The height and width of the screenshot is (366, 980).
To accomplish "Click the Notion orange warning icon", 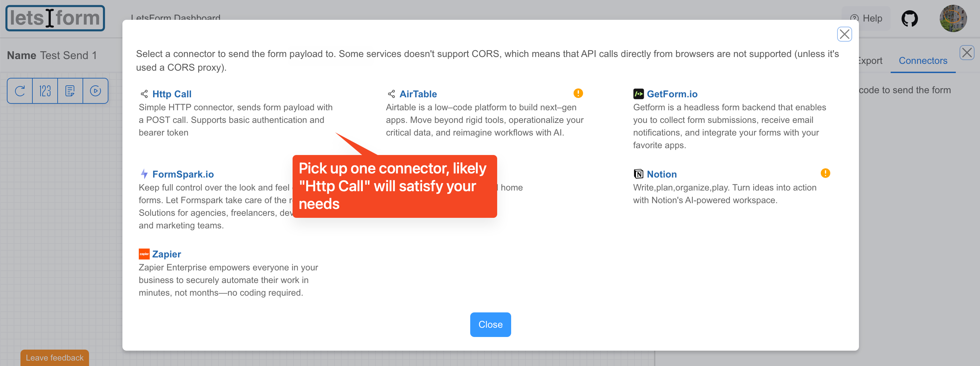I will coord(825,173).
